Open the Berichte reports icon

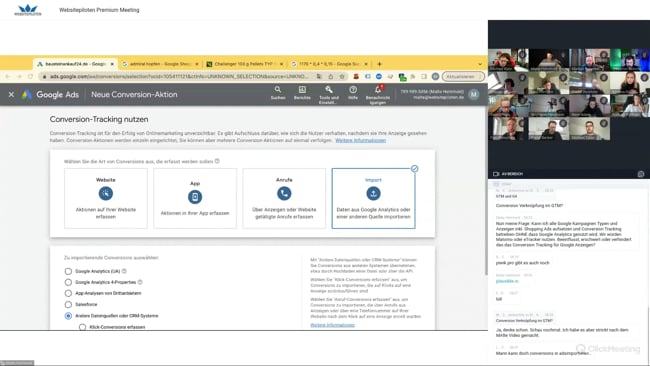(x=302, y=93)
